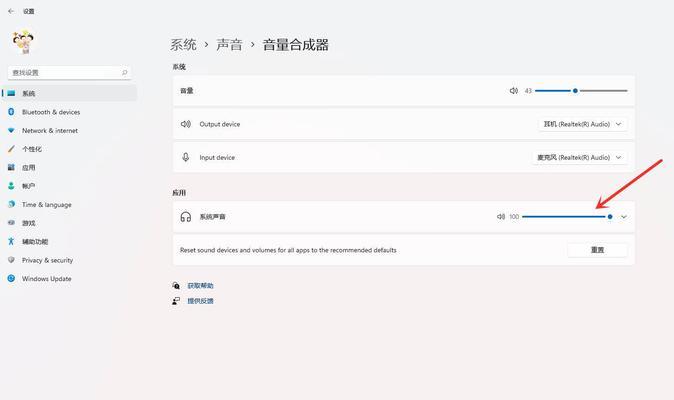Open the 获取帮助 link
This screenshot has height=400, width=674.
pos(200,285)
